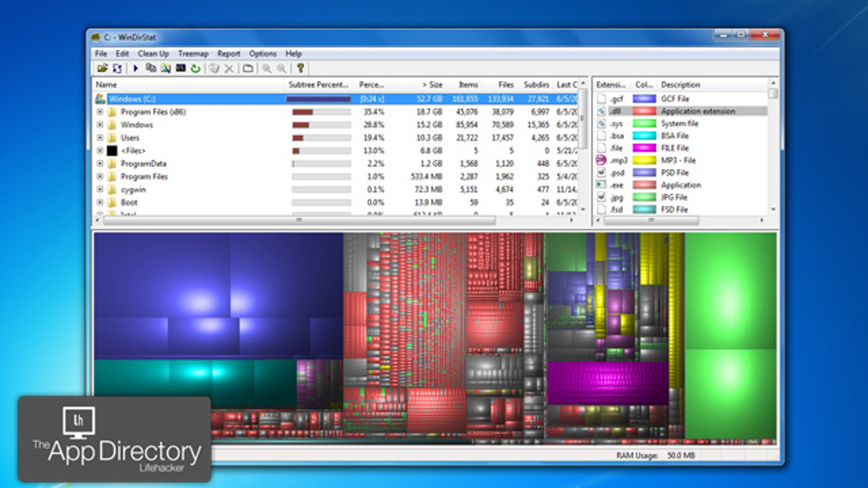Open the Edit menu

[x=122, y=54]
